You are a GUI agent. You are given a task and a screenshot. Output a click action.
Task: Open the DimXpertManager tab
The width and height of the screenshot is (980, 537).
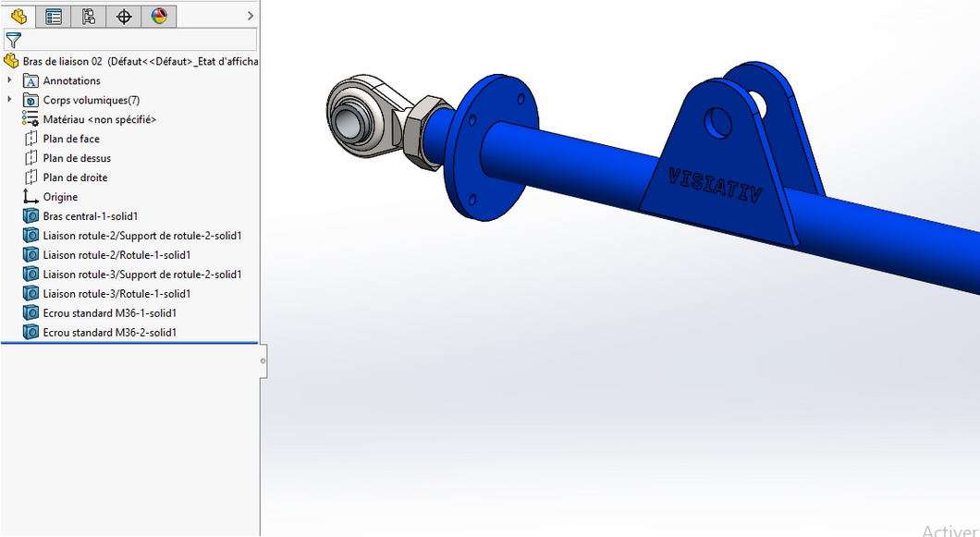pyautogui.click(x=124, y=17)
